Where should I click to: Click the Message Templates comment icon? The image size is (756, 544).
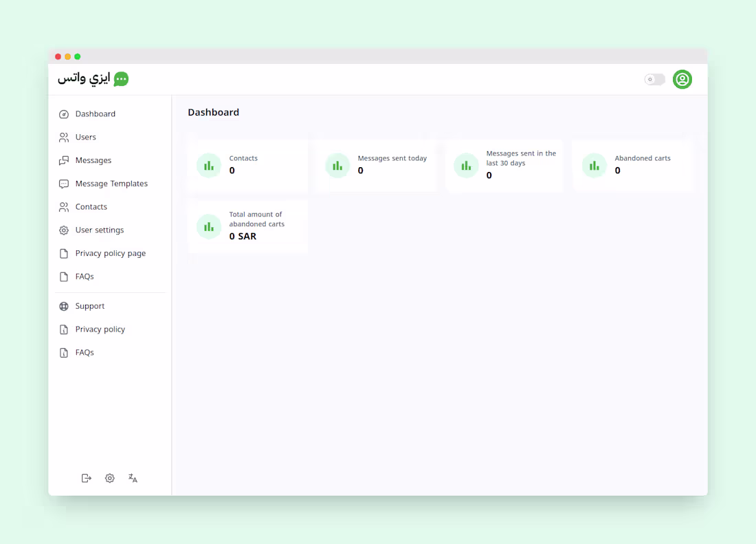pyautogui.click(x=63, y=184)
